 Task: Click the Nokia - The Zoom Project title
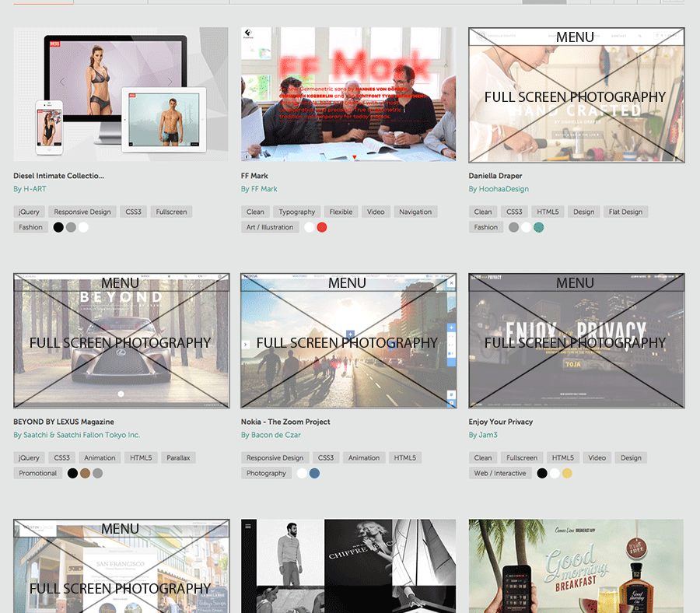point(285,422)
